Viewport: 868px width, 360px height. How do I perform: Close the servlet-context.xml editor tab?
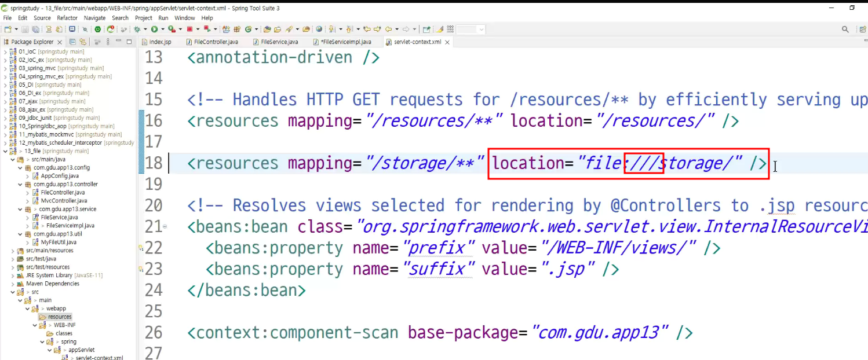click(x=447, y=42)
